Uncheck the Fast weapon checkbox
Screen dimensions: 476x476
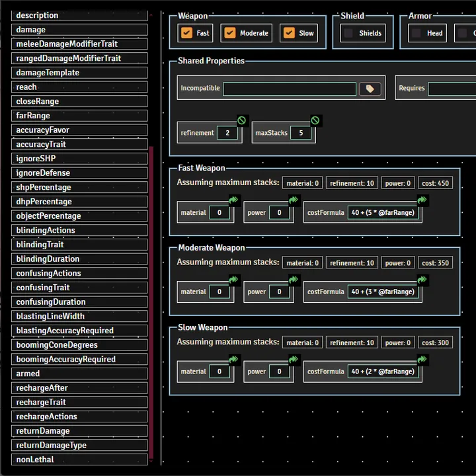[187, 33]
